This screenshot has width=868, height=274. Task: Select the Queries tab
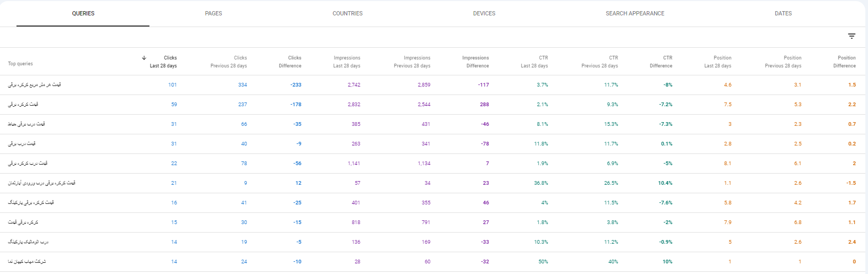(83, 13)
